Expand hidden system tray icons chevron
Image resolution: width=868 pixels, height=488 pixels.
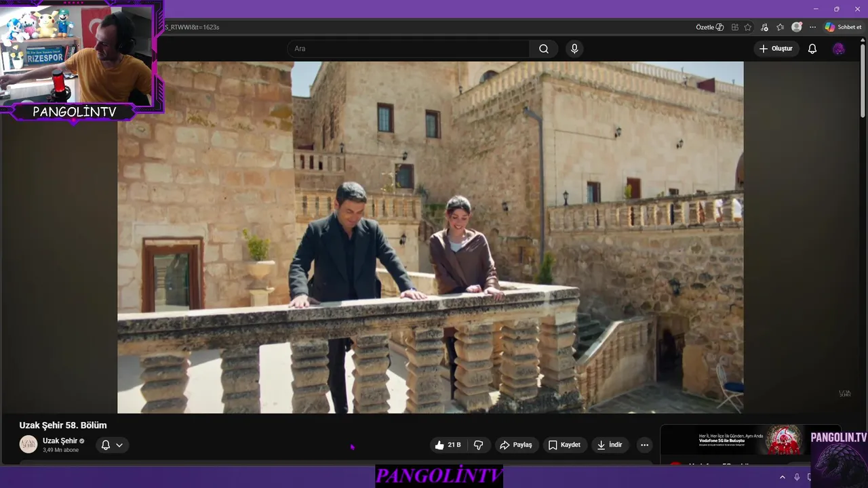point(782,477)
